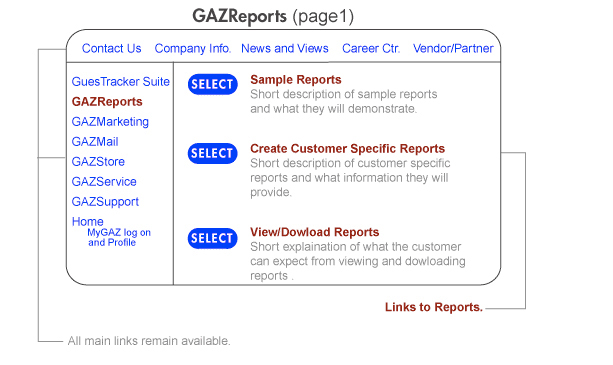Click the View/Dowload Reports heading

[x=315, y=232]
